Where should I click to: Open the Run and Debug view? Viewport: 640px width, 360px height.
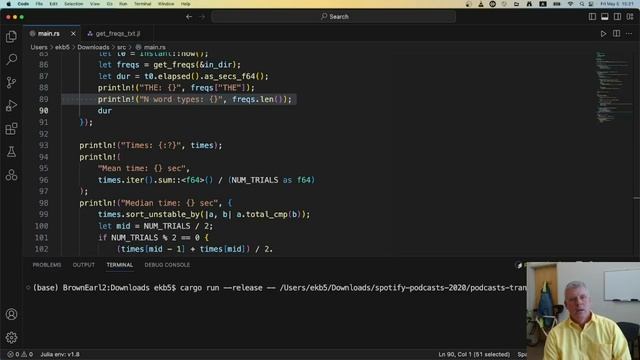[11, 106]
